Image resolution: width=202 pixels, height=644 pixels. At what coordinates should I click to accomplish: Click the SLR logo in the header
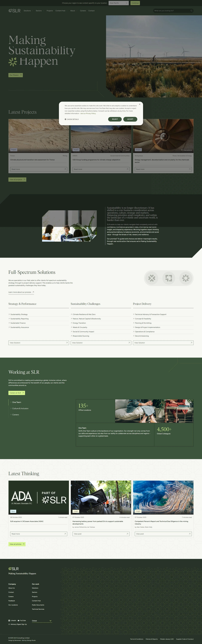(x=14, y=11)
